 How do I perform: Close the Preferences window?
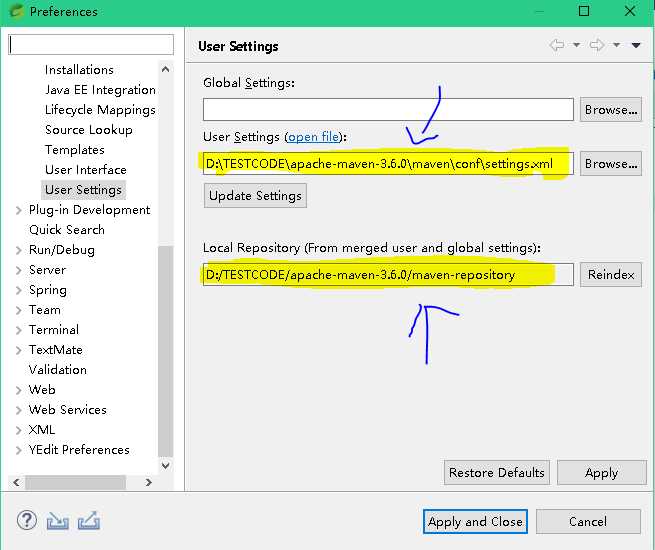pyautogui.click(x=630, y=11)
